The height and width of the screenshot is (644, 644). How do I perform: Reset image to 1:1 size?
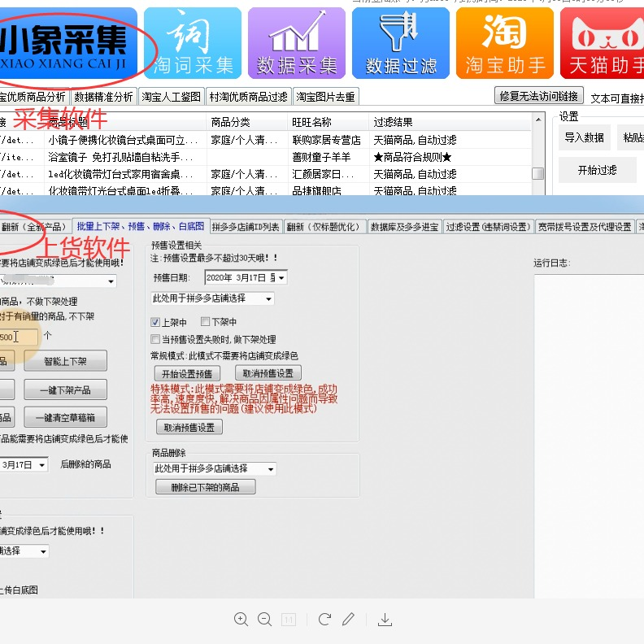[x=289, y=620]
